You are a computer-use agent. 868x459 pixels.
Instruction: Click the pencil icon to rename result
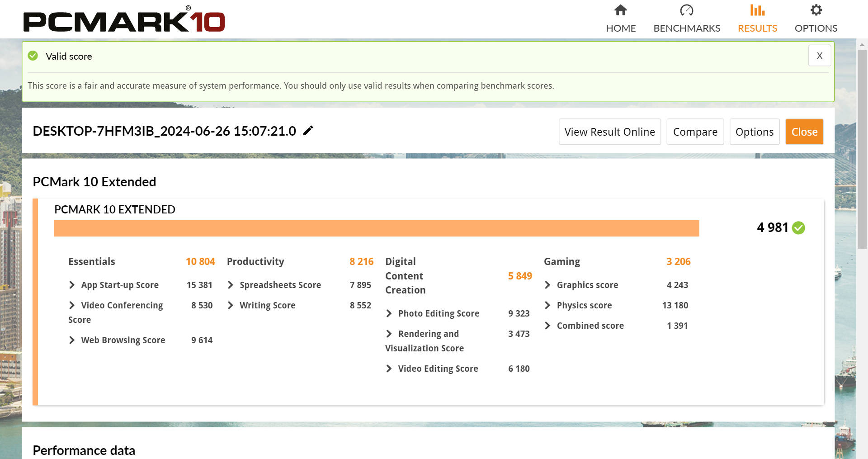pos(308,131)
